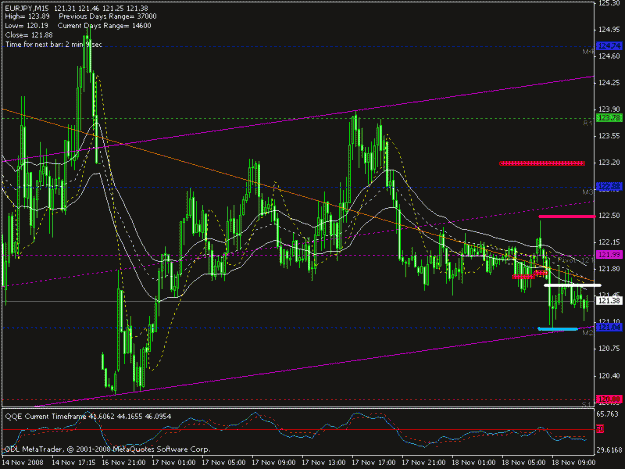Click the 124.95 price scale value
Image resolution: width=625 pixels, height=469 pixels.
609,30
